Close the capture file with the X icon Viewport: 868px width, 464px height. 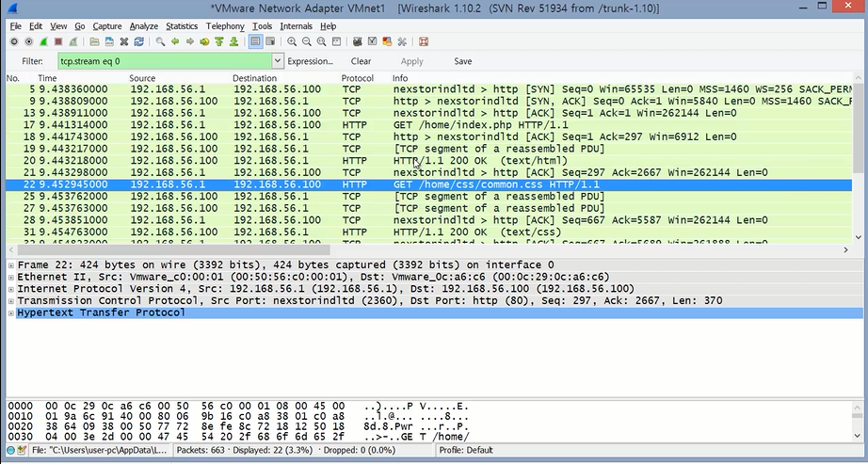[124, 41]
